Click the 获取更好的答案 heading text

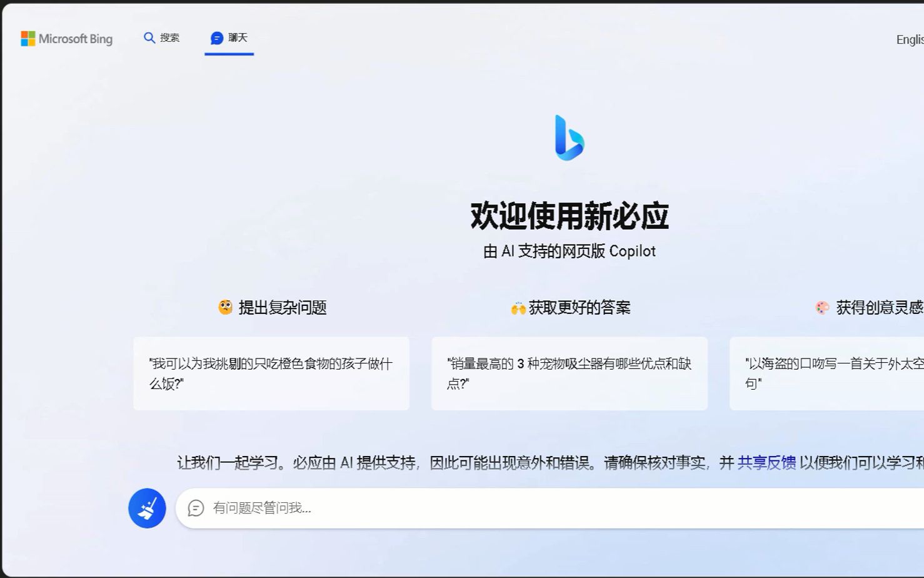[x=580, y=307]
